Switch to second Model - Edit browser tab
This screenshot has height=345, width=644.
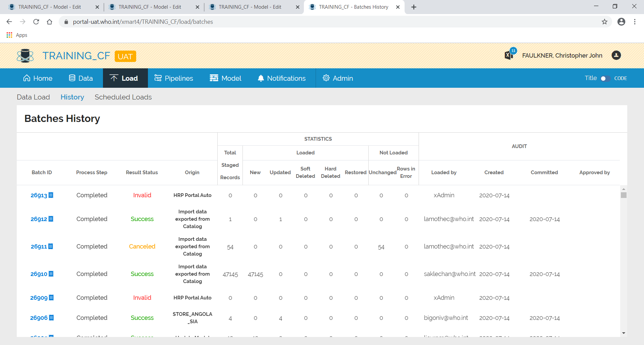pyautogui.click(x=150, y=7)
